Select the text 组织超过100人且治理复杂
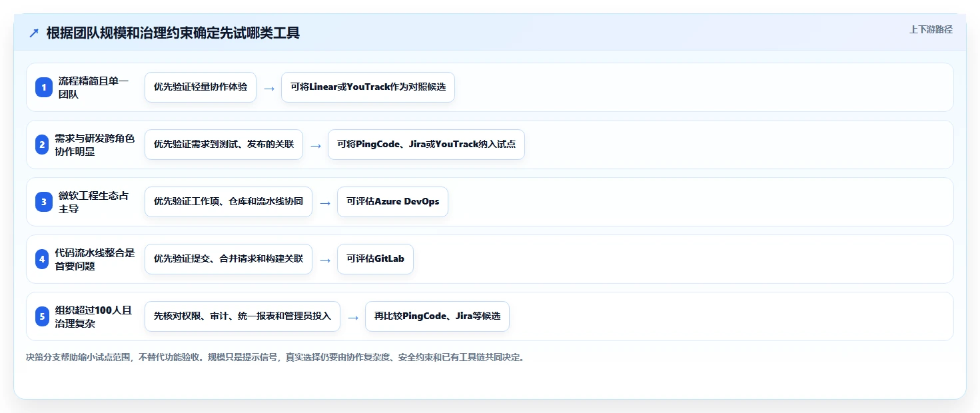The height and width of the screenshot is (413, 980). (94, 316)
